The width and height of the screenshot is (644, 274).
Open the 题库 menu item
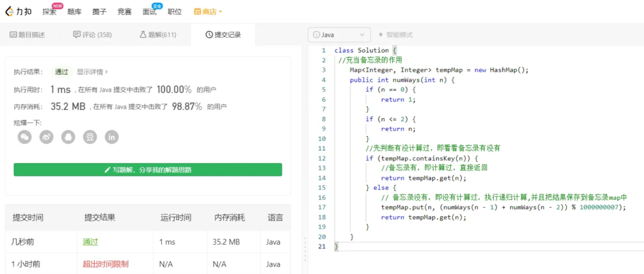point(75,12)
